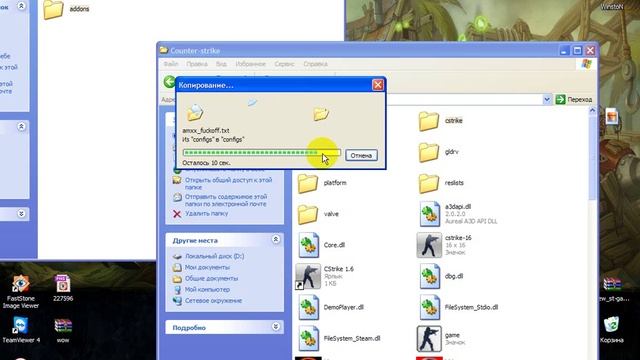Select the cstrike-16 icon file
640x360 pixels.
pyautogui.click(x=429, y=245)
